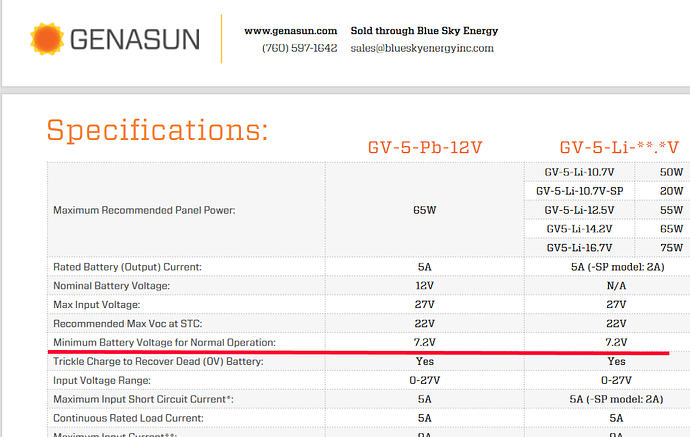Click the sales@blueskyenergyinc.com email address
This screenshot has height=437, width=690.
pyautogui.click(x=422, y=48)
